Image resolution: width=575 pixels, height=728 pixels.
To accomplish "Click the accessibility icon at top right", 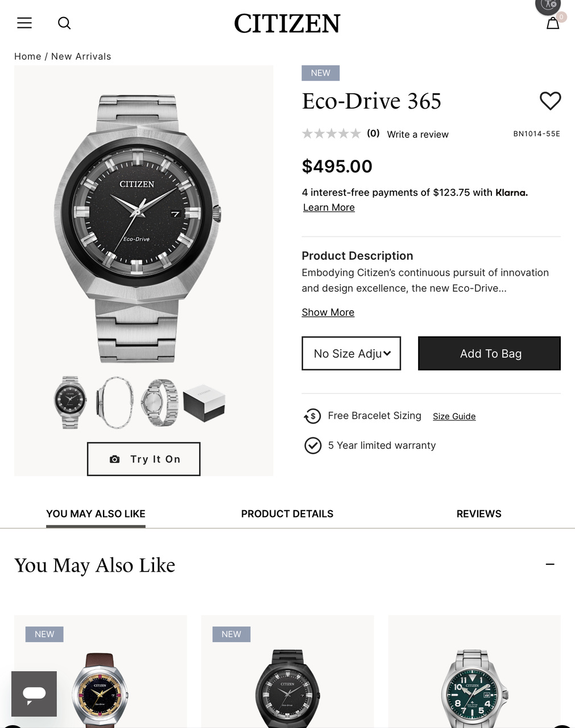I will coord(548,5).
